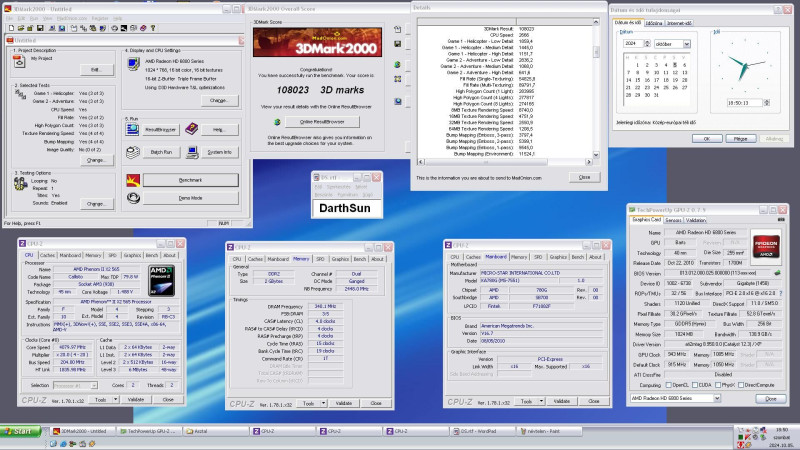Click the Batch Run stack icon
This screenshot has width=800, height=450.
tap(133, 152)
